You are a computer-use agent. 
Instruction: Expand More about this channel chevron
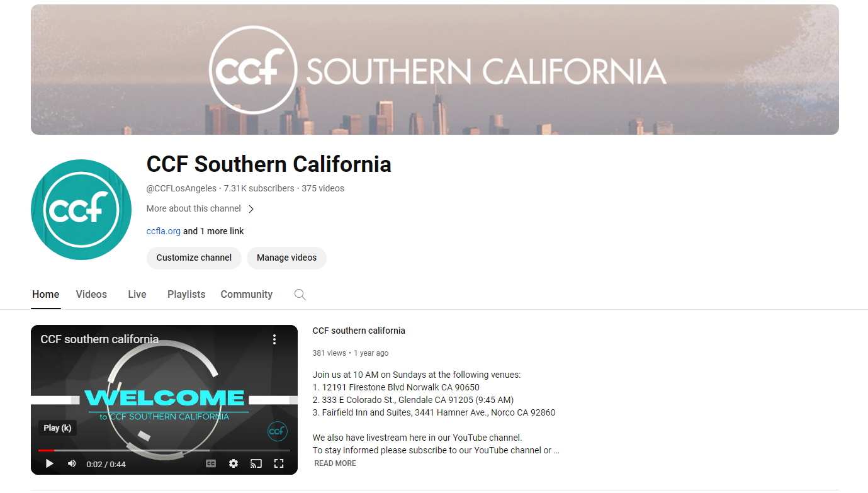point(251,209)
